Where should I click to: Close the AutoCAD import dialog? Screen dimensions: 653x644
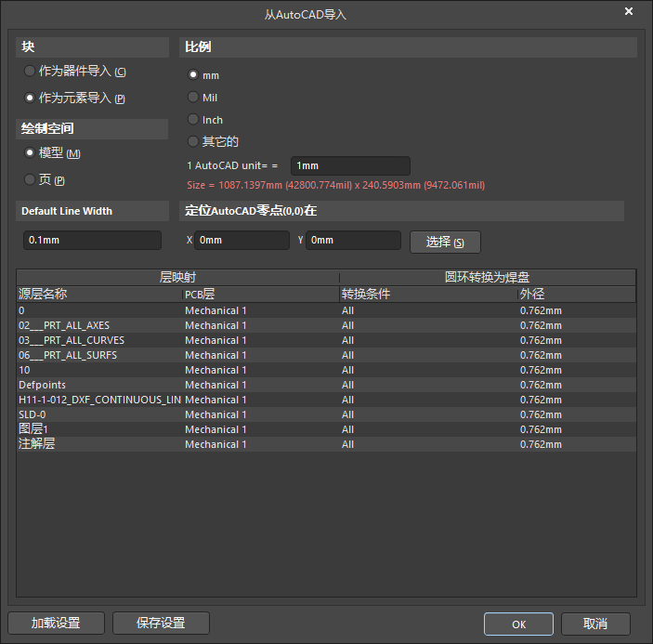629,11
